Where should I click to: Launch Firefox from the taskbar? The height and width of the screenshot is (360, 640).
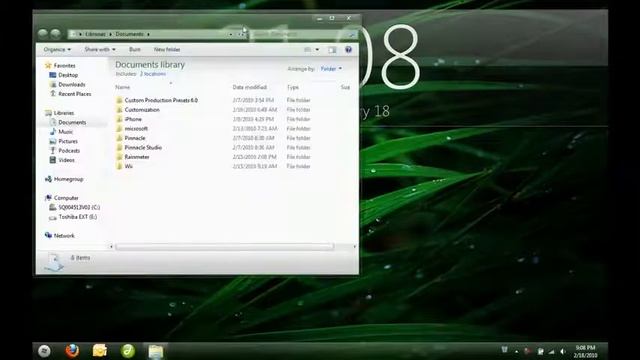72,351
